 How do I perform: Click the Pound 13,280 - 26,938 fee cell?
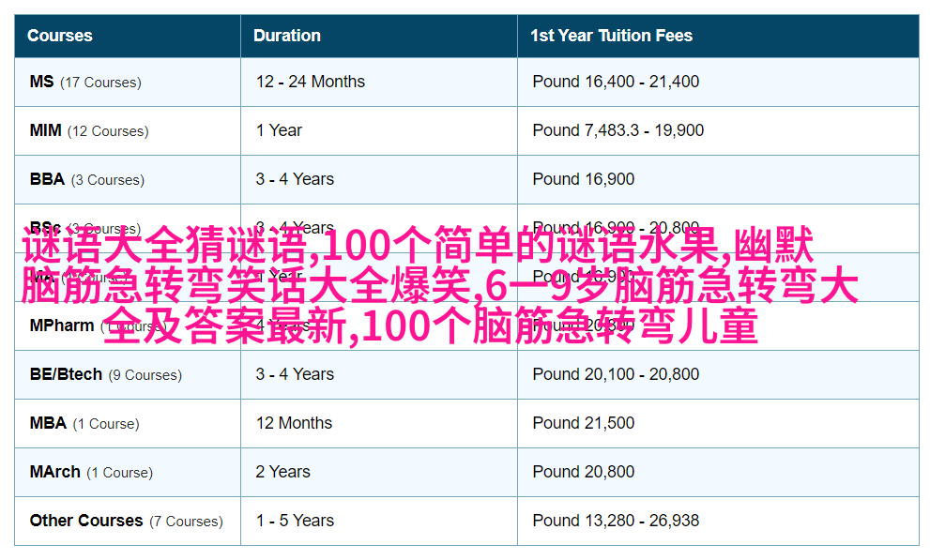click(616, 521)
